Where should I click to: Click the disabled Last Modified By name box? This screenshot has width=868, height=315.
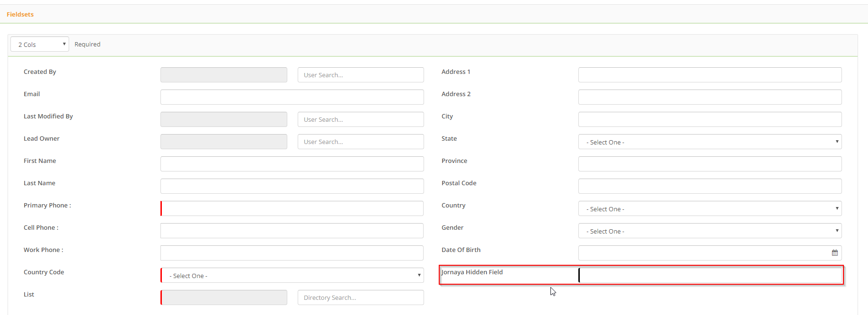click(224, 119)
